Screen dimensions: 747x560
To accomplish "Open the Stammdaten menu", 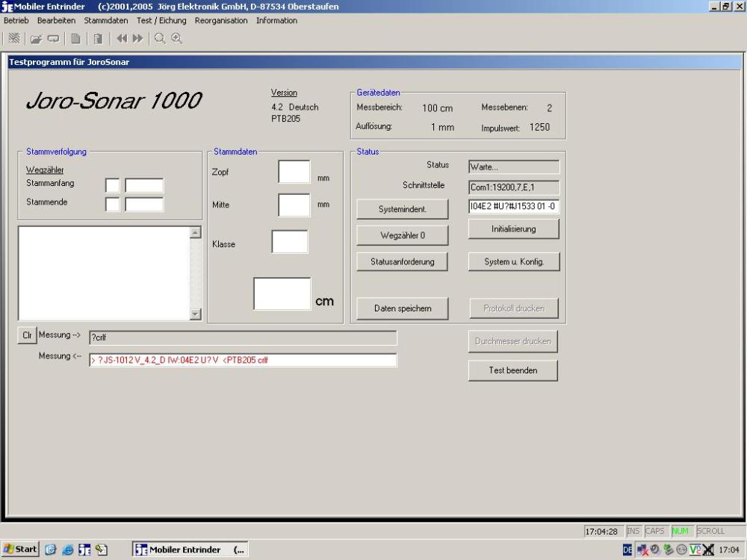I will (x=106, y=20).
